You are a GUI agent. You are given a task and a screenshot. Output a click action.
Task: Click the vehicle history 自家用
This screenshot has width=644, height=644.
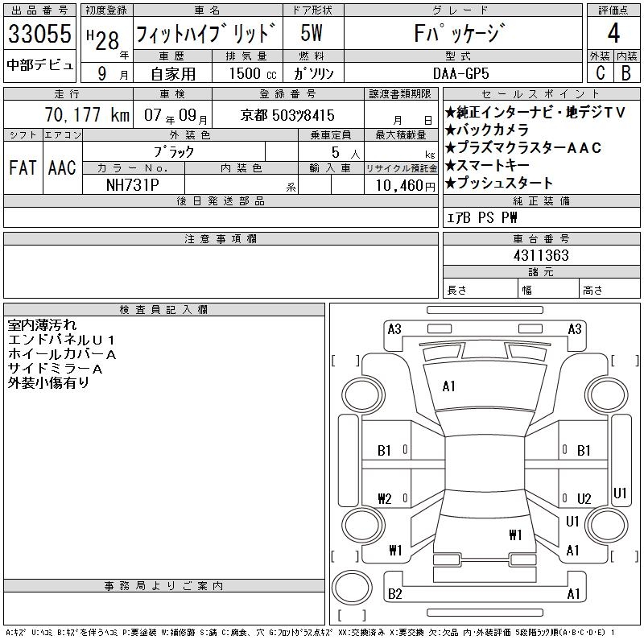(x=173, y=74)
